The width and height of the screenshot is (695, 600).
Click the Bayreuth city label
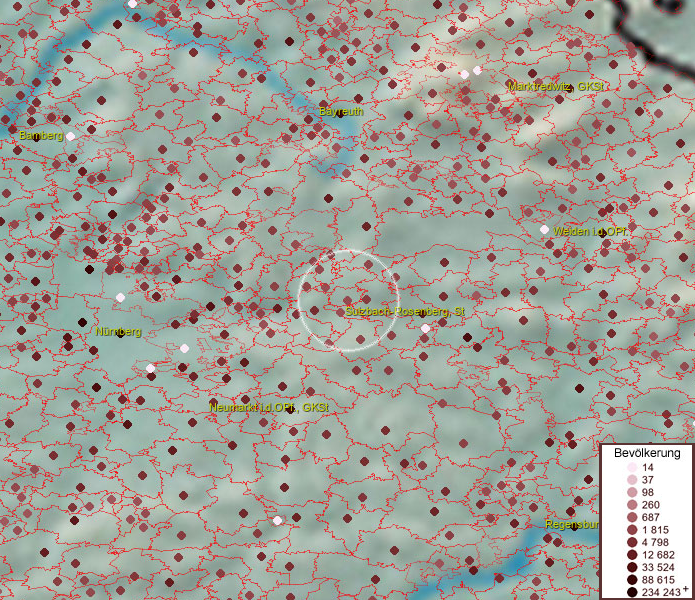tap(341, 112)
